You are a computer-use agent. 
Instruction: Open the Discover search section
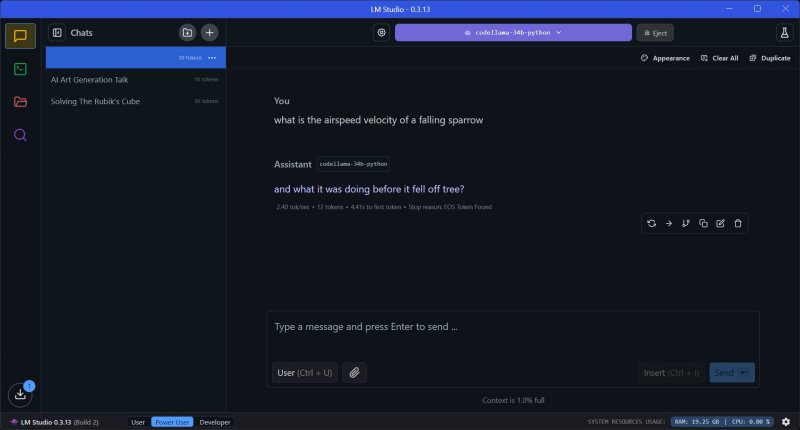[20, 135]
